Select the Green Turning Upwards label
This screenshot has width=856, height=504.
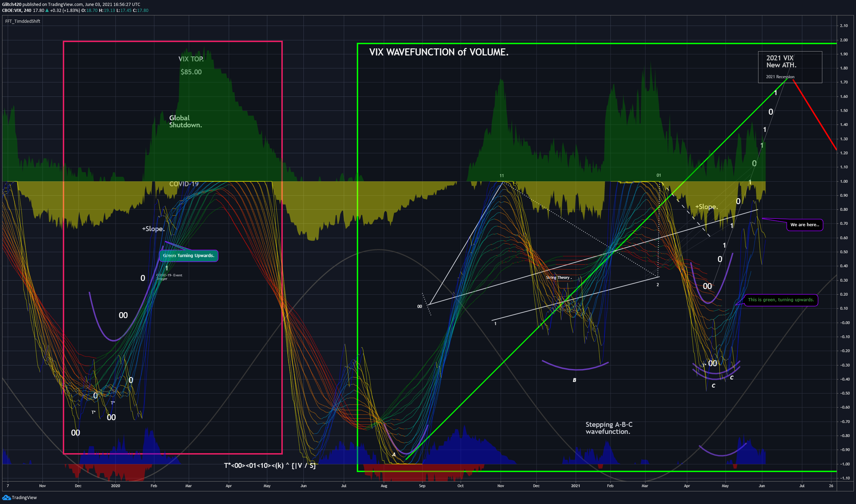coord(189,256)
